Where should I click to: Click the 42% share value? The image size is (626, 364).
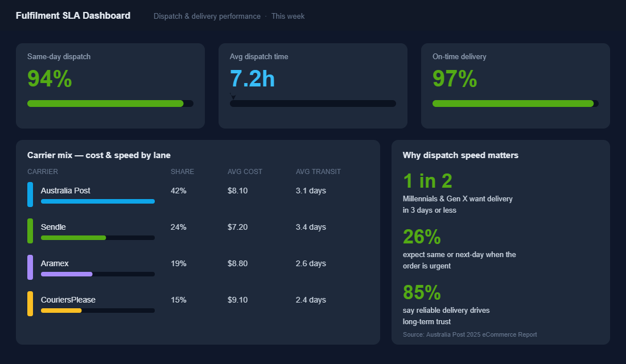pyautogui.click(x=179, y=191)
